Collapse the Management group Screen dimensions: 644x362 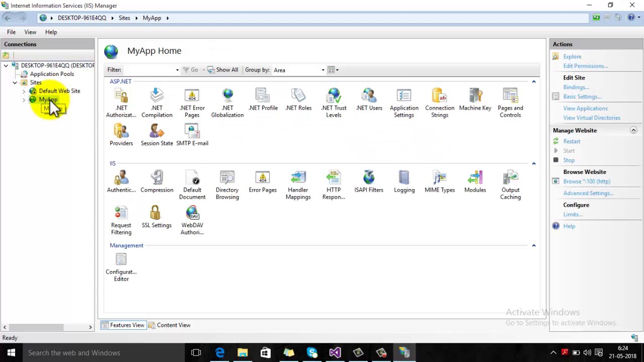pos(534,245)
